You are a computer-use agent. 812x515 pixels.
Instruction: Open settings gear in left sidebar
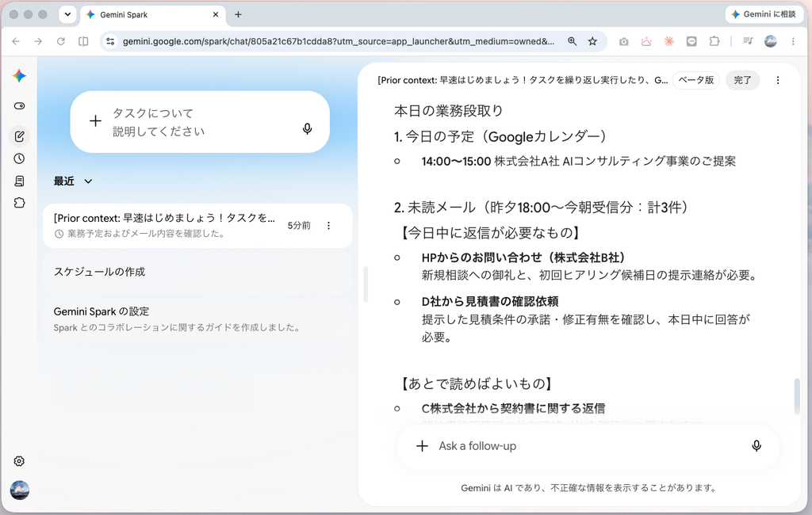point(19,461)
